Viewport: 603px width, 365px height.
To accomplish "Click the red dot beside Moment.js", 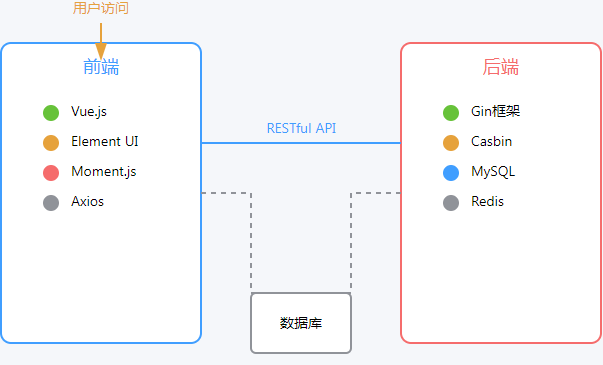I will coord(51,173).
